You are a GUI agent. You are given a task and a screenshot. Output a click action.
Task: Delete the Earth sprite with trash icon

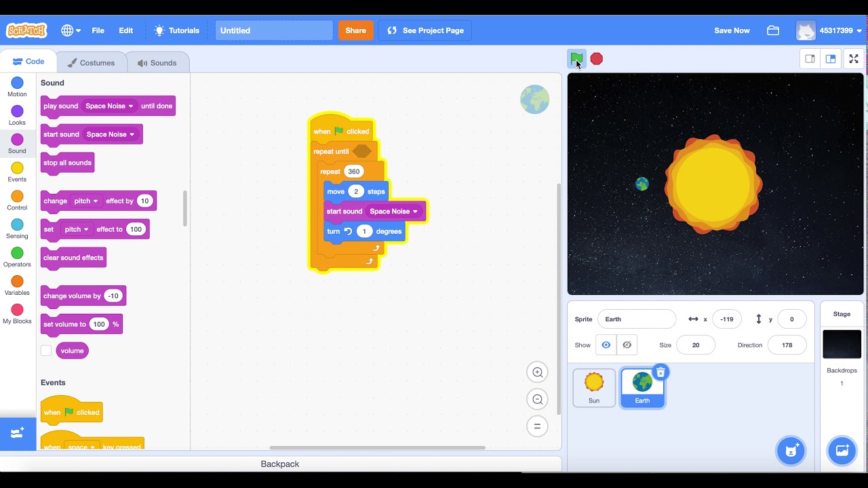tap(660, 372)
